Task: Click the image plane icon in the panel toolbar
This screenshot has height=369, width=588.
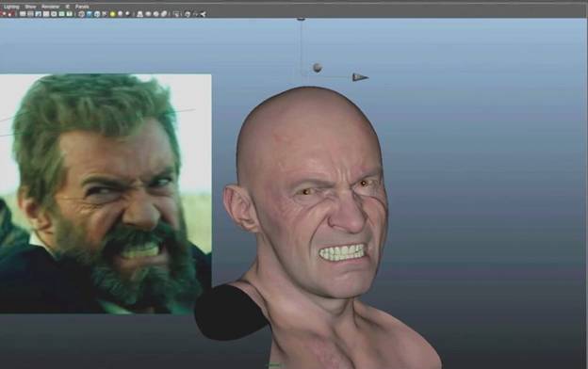Action: click(38, 14)
